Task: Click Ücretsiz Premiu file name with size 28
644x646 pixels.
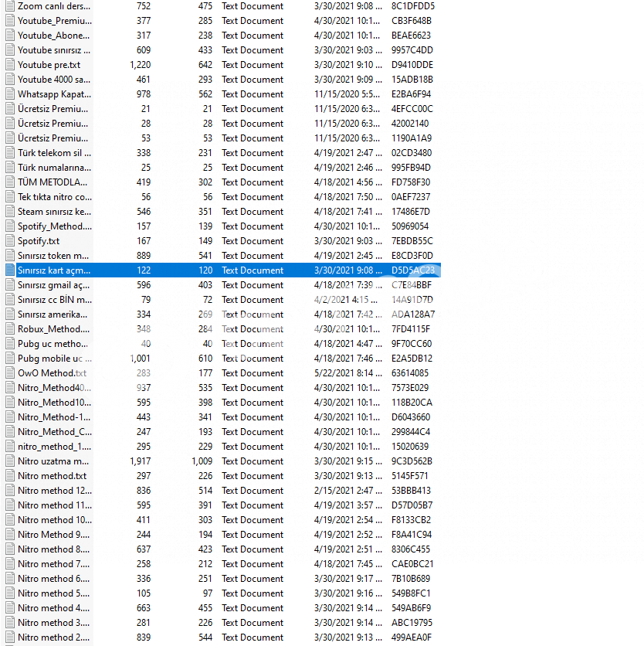Action: [53, 124]
